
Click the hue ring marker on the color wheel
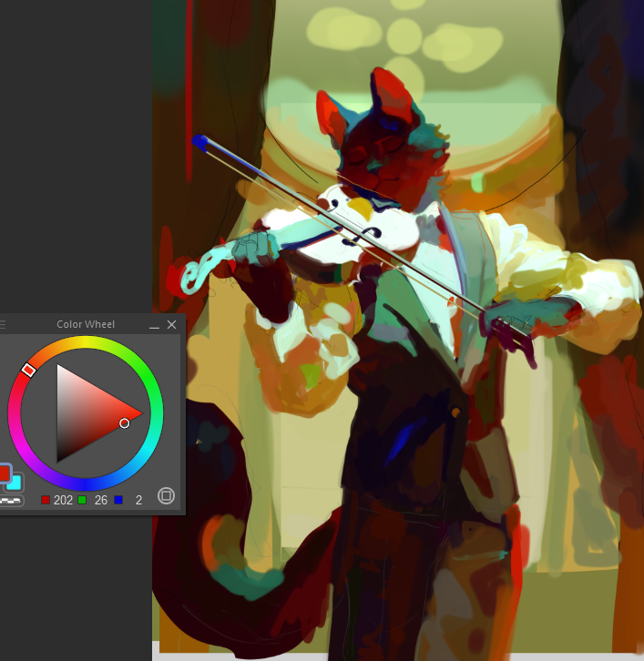click(x=28, y=371)
